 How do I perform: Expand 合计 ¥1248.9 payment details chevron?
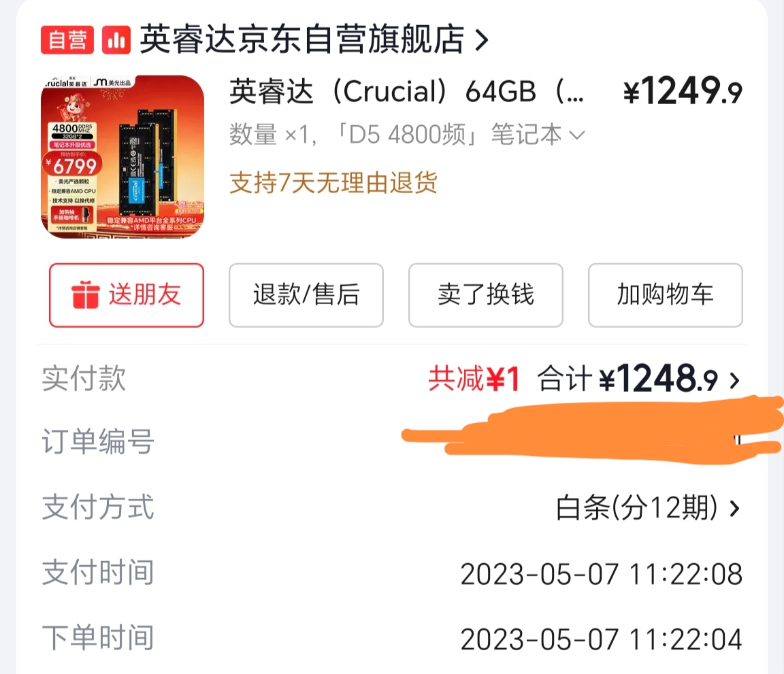point(734,381)
